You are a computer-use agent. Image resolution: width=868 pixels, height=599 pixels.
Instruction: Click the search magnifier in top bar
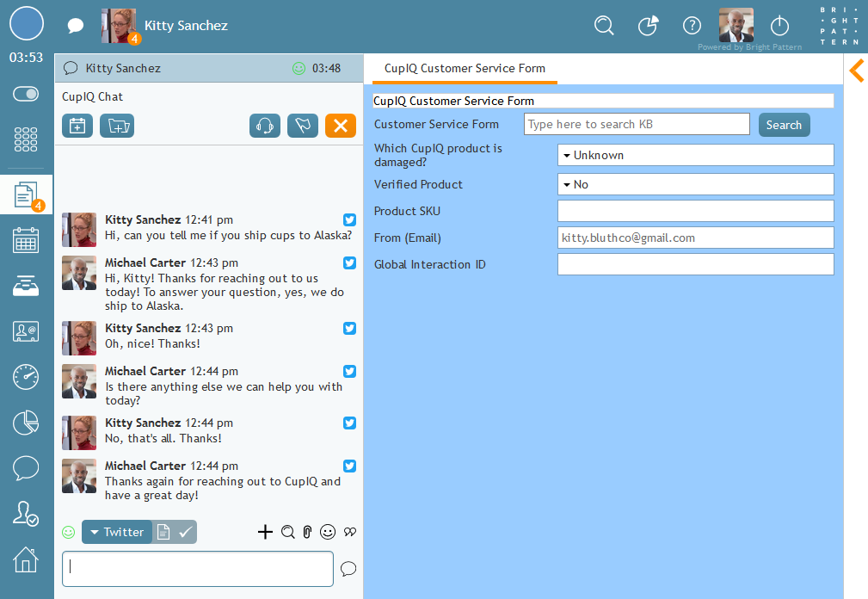[604, 26]
